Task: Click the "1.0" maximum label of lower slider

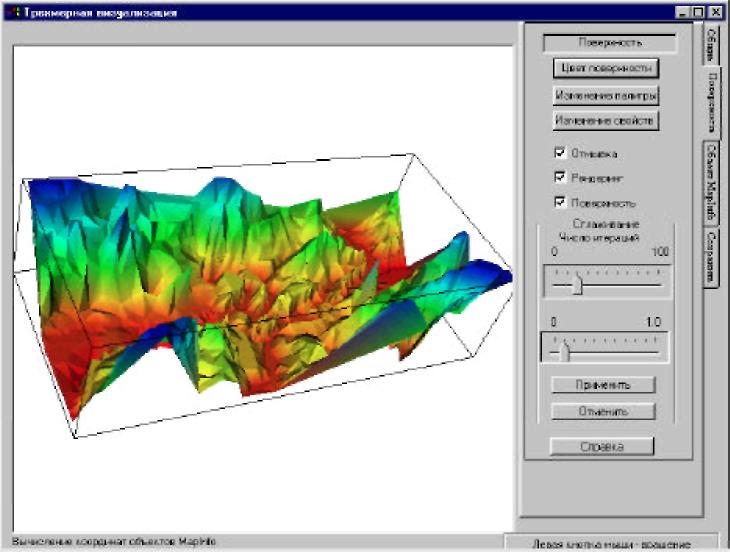Action: point(653,322)
